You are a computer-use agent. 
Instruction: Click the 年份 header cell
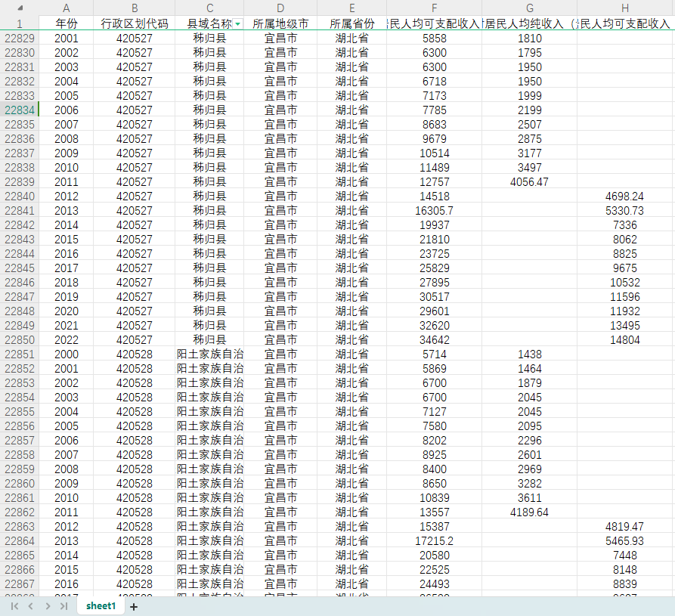coord(67,23)
